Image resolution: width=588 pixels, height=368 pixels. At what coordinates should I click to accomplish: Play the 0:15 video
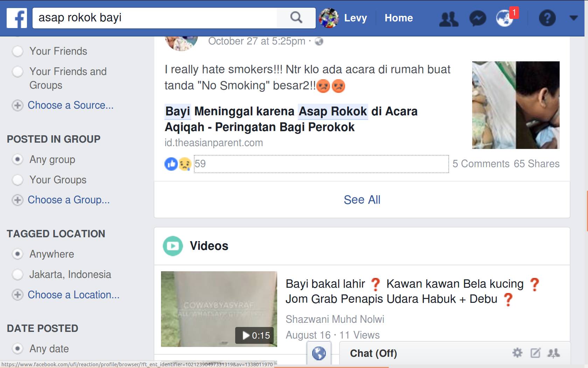pos(219,309)
